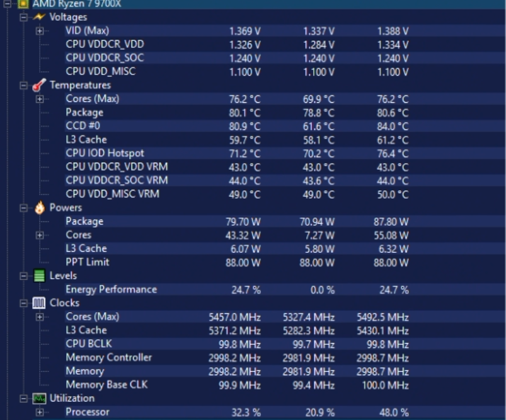Click the 1.334 V VDDCR_VDD maximum value
Screen dimensions: 506x420
(393, 45)
